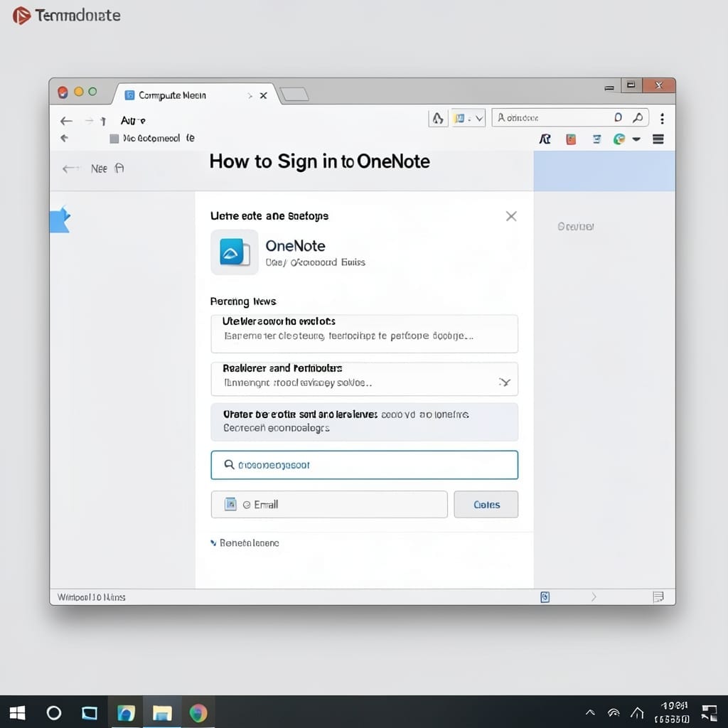Click the R-shaped extension icon
This screenshot has width=728, height=728.
pos(545,139)
